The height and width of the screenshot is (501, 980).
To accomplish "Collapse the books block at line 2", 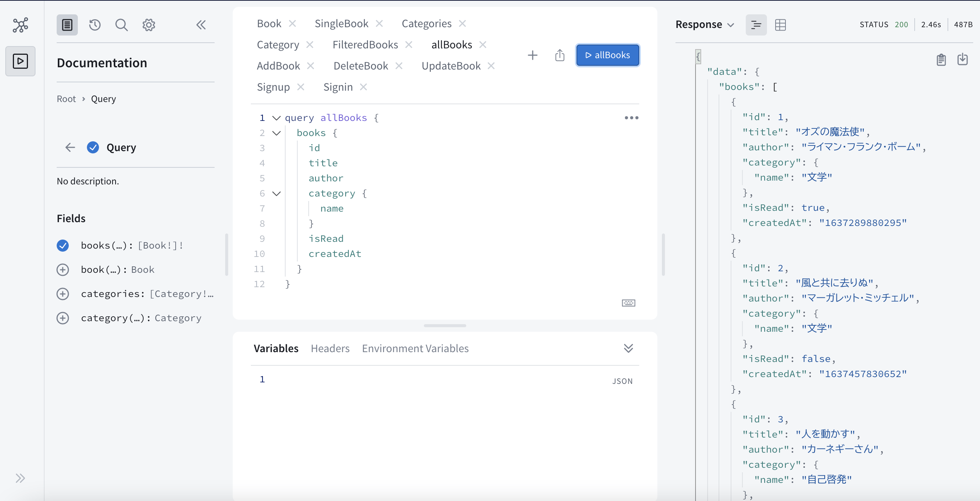I will click(x=277, y=133).
